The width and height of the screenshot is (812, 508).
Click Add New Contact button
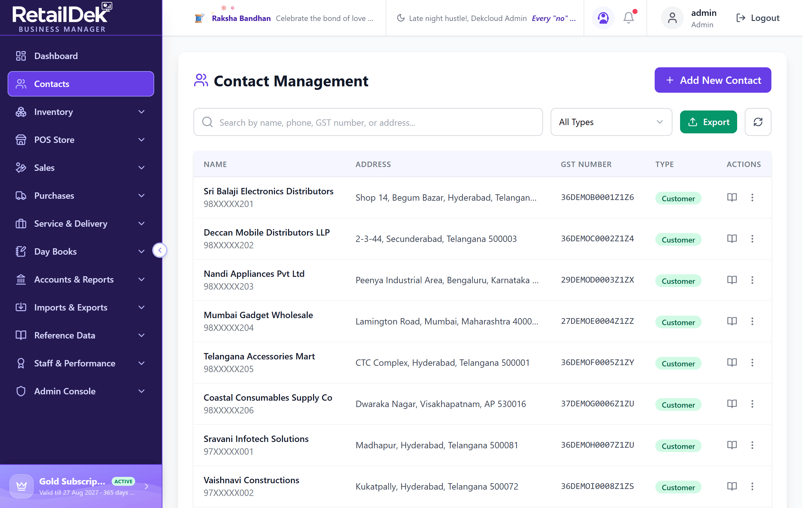tap(713, 80)
